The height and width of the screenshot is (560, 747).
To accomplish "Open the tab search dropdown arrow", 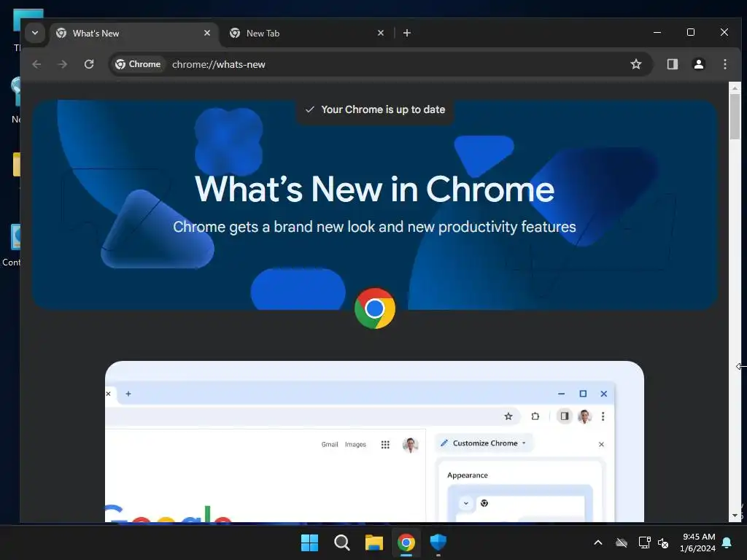I will pyautogui.click(x=35, y=33).
